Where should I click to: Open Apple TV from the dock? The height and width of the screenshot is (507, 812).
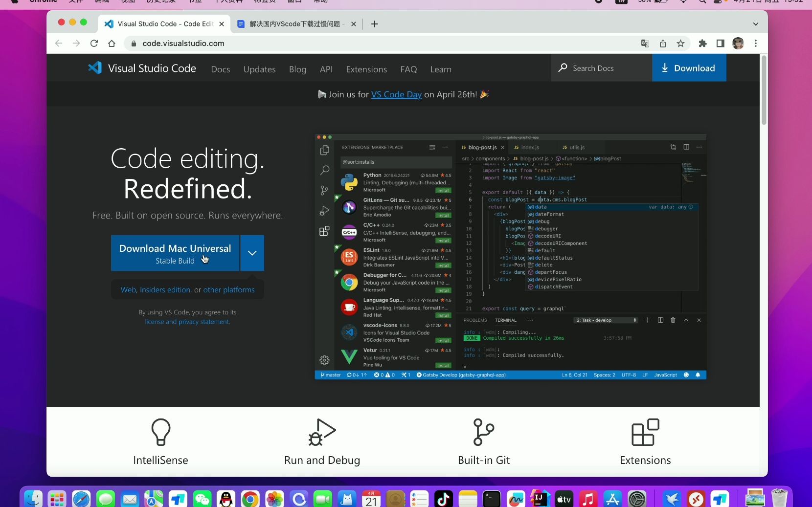point(564,499)
